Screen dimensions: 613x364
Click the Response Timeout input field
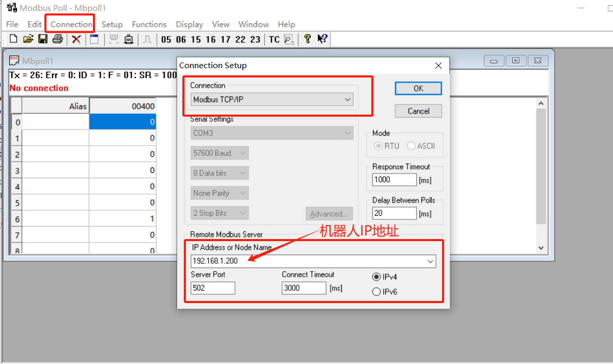point(394,180)
